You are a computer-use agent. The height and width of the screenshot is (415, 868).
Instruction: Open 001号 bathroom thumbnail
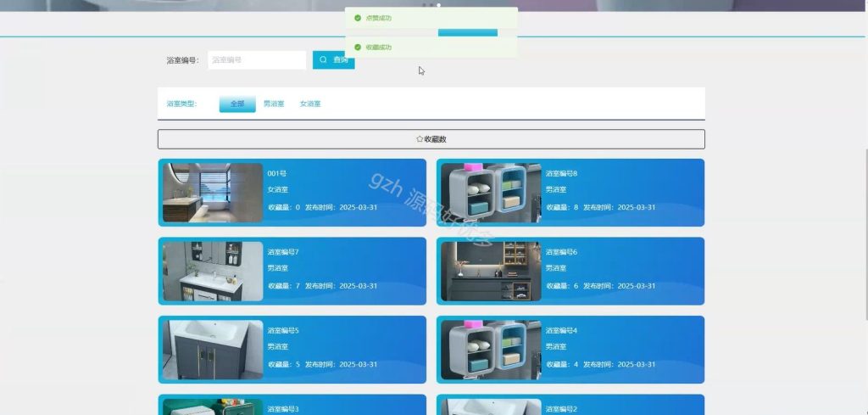point(213,193)
